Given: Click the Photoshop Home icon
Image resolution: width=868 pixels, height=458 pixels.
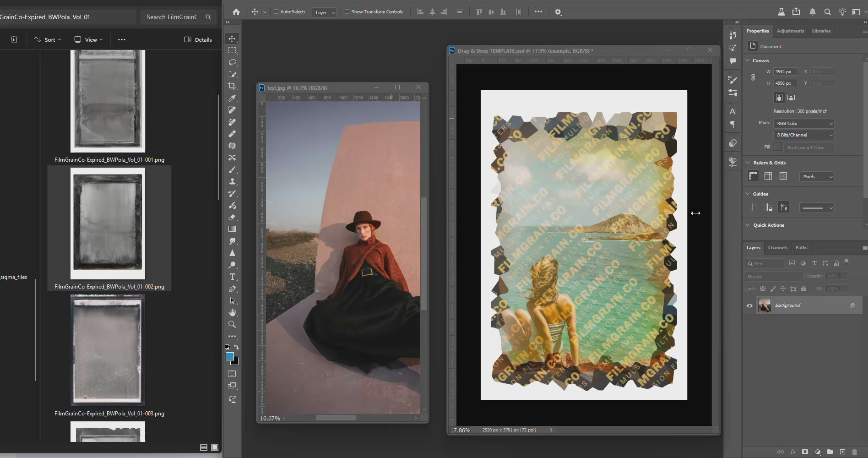Looking at the screenshot, I should click(x=236, y=12).
